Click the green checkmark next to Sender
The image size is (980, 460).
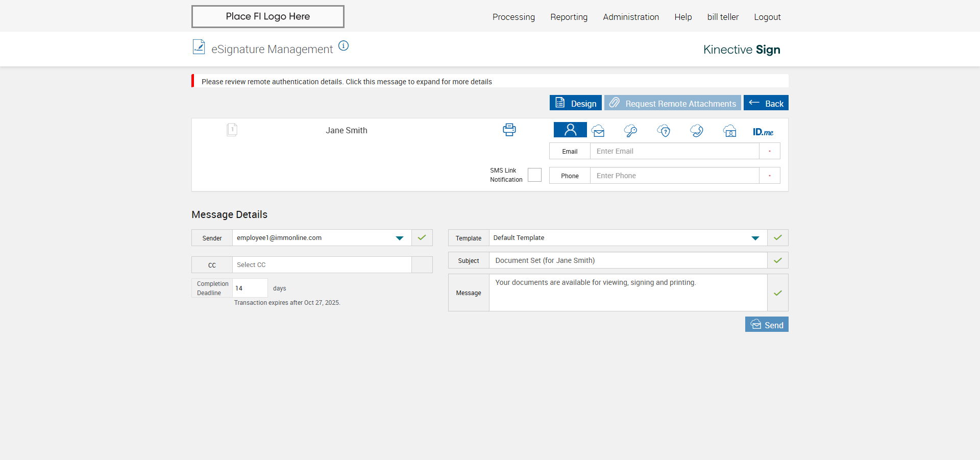422,238
